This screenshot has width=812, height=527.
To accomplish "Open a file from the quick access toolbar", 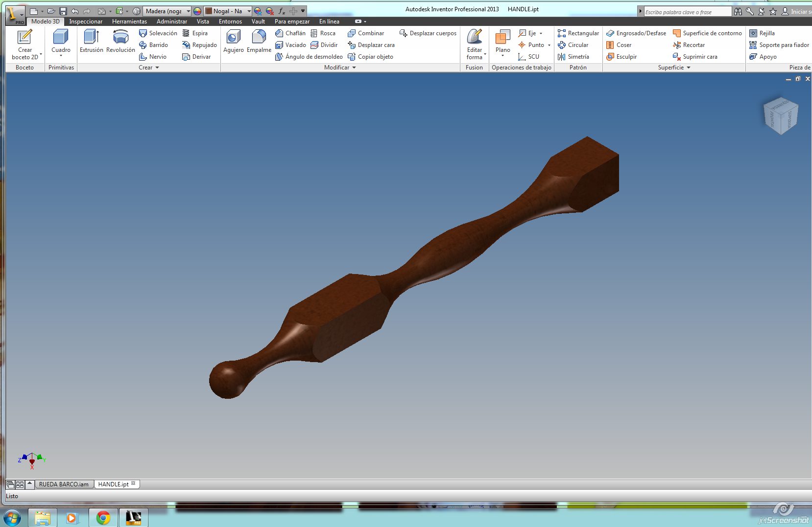I will pos(51,11).
